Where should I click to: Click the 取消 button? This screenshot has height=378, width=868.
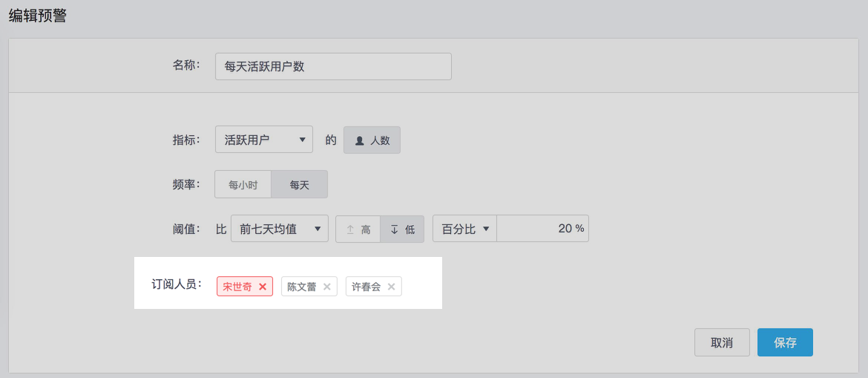(x=722, y=342)
